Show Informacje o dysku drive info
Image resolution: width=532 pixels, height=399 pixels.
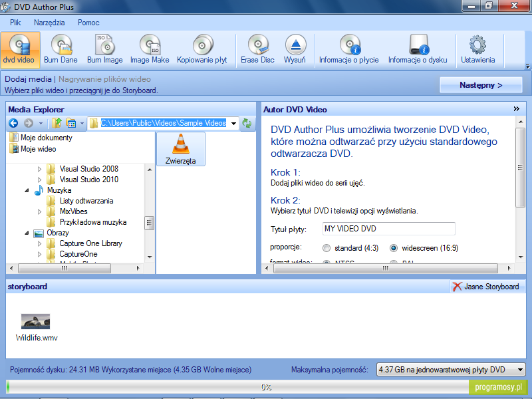[418, 49]
